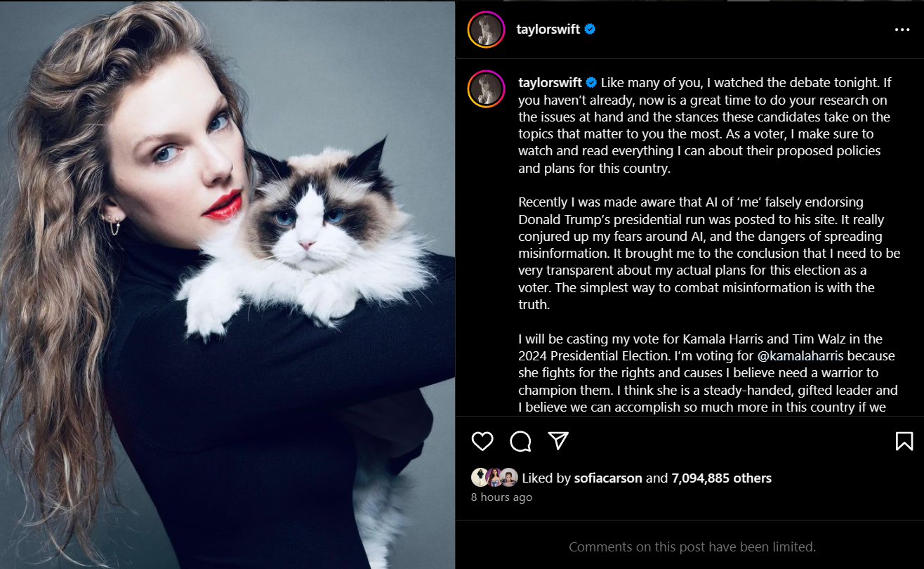Open the profile avatar beside the caption
Viewport: 924px width, 569px height.
coord(486,89)
